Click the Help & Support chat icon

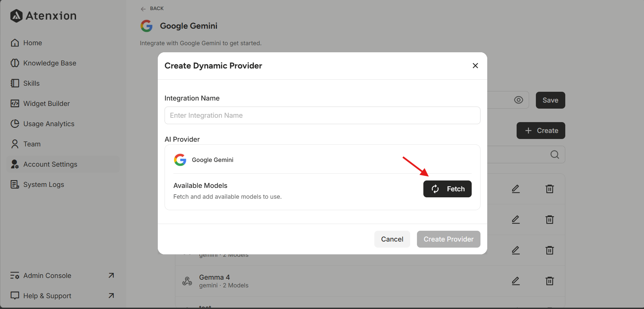(15, 296)
